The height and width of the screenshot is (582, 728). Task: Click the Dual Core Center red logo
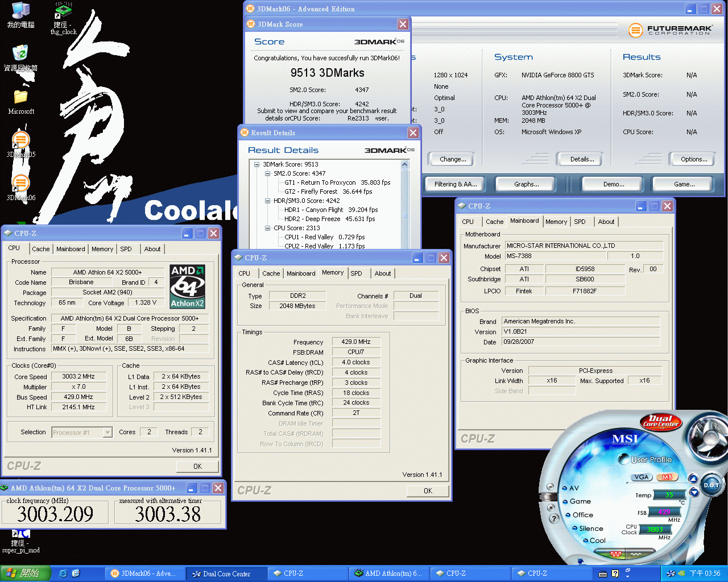click(660, 421)
